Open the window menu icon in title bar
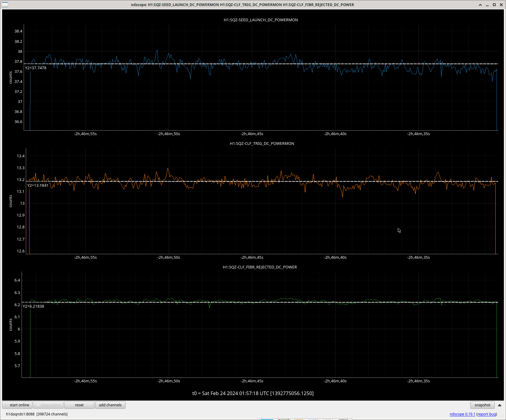The height and width of the screenshot is (420, 506). (5, 5)
